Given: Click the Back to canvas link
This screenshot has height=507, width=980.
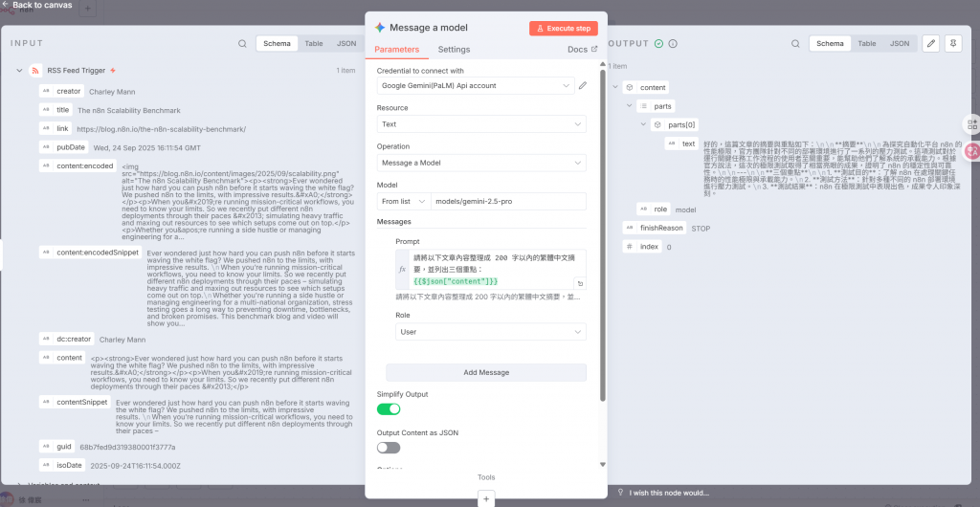Looking at the screenshot, I should [x=36, y=5].
